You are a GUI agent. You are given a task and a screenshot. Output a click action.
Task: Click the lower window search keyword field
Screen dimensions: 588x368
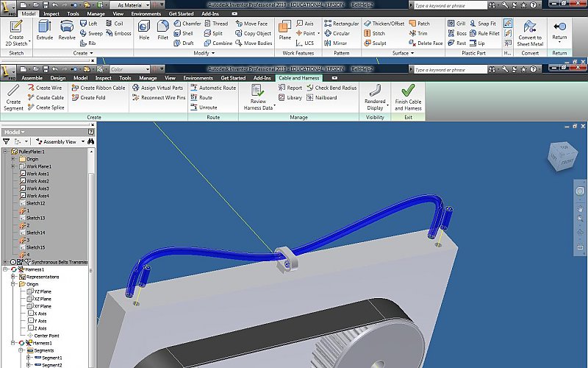pyautogui.click(x=450, y=69)
